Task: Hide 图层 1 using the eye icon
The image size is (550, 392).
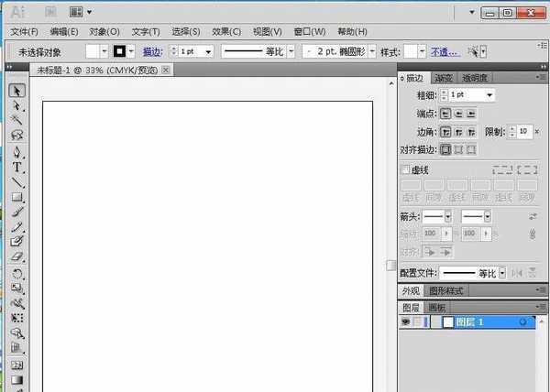Action: tap(405, 322)
